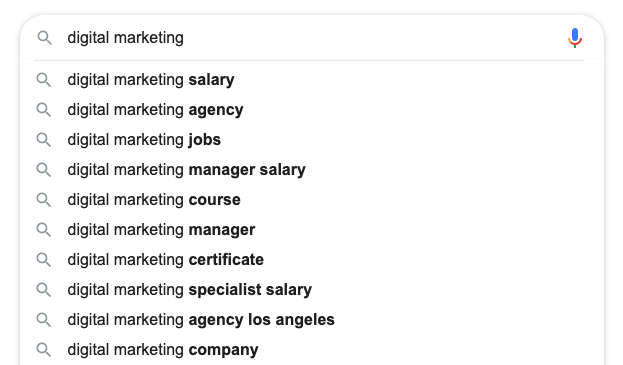Select the 'digital marketing manager' suggestion
Image resolution: width=623 pixels, height=365 pixels.
(312, 230)
